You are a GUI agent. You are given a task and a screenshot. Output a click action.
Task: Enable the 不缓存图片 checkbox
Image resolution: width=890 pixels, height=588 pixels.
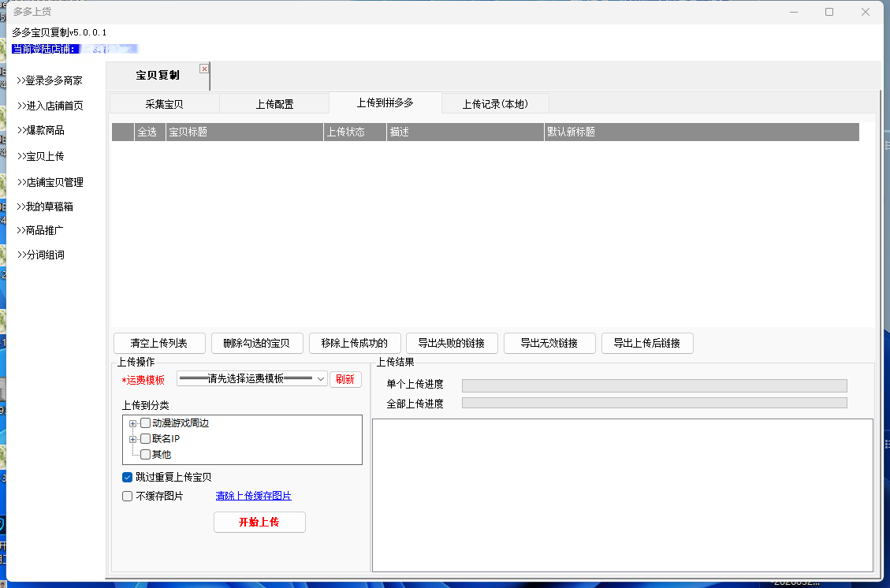point(128,496)
